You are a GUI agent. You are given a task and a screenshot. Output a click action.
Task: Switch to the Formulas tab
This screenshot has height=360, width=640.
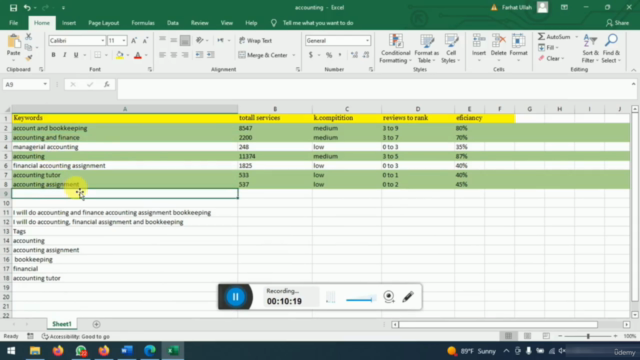click(x=143, y=23)
